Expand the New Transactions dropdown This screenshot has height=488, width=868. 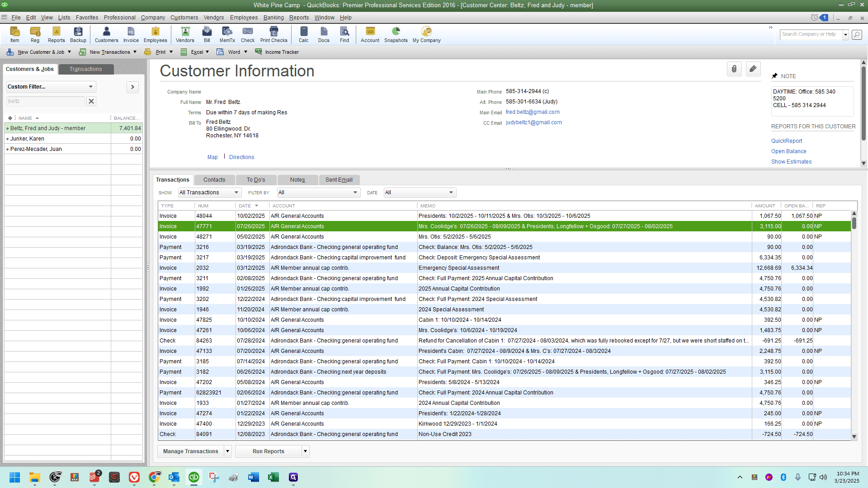tap(135, 52)
